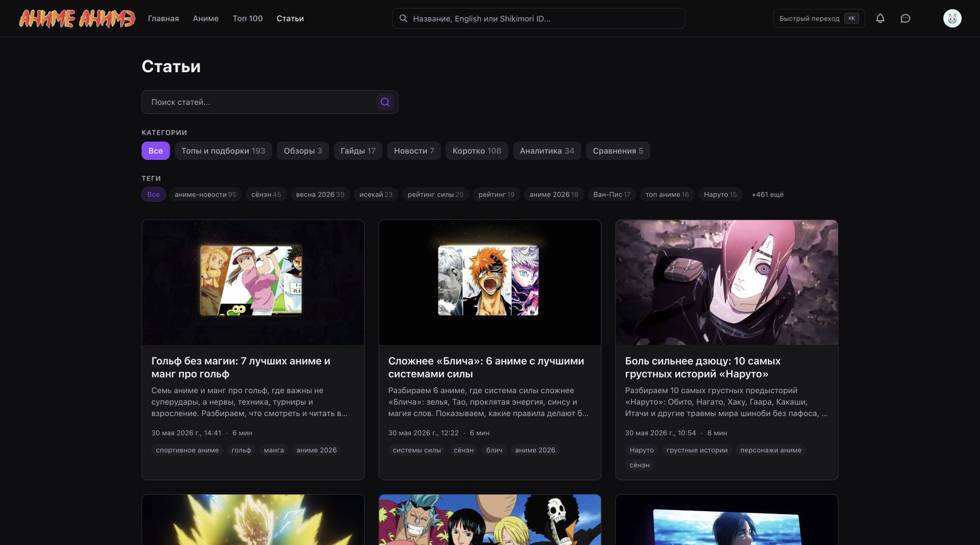Click the Аниме Анимэ site logo
The width and height of the screenshot is (980, 545).
(77, 18)
